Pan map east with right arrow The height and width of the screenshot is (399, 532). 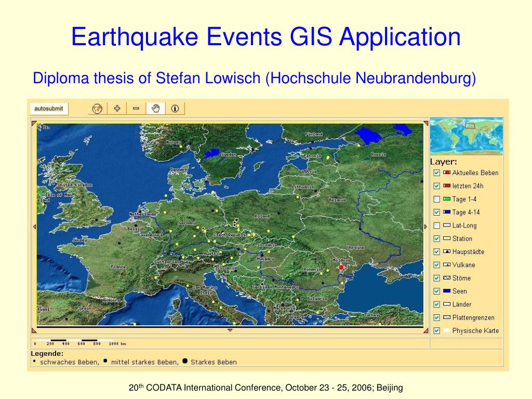tap(425, 227)
